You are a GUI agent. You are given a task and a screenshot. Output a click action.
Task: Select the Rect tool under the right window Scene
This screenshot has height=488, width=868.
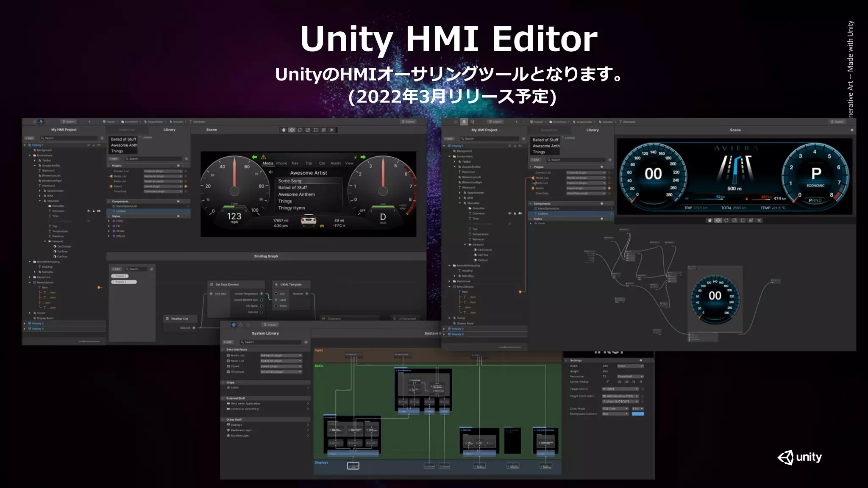click(x=743, y=220)
